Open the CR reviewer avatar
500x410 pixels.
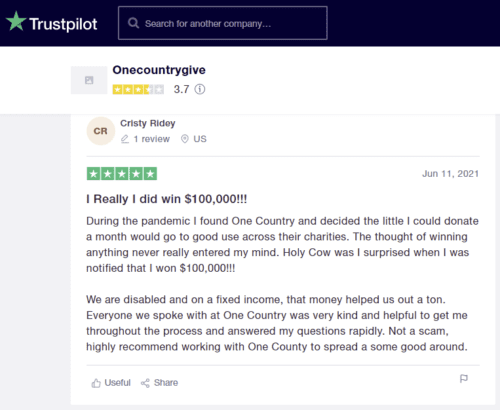click(101, 131)
